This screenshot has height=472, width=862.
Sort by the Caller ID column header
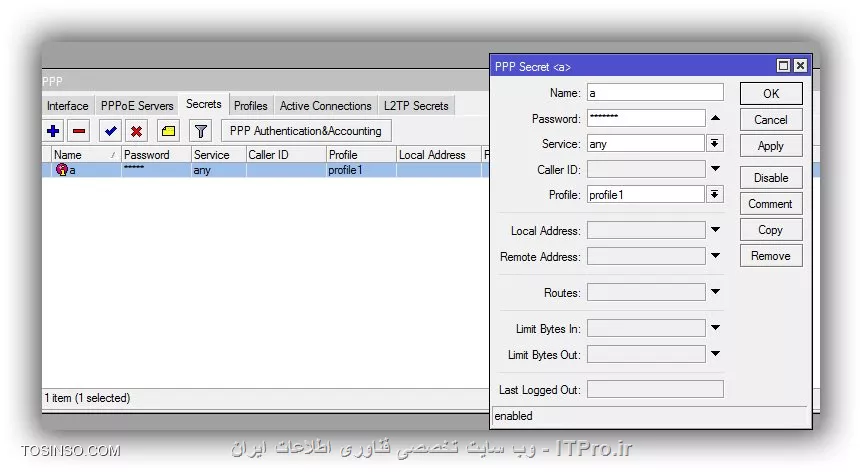286,155
